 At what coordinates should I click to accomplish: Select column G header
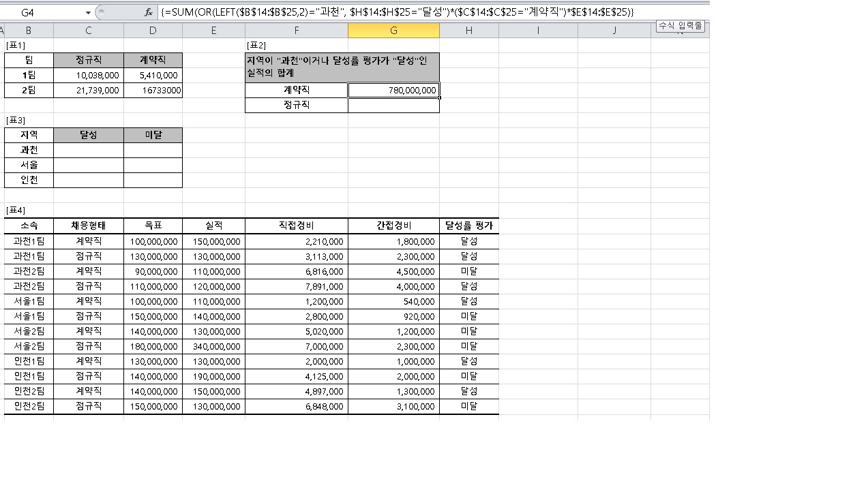click(x=393, y=30)
